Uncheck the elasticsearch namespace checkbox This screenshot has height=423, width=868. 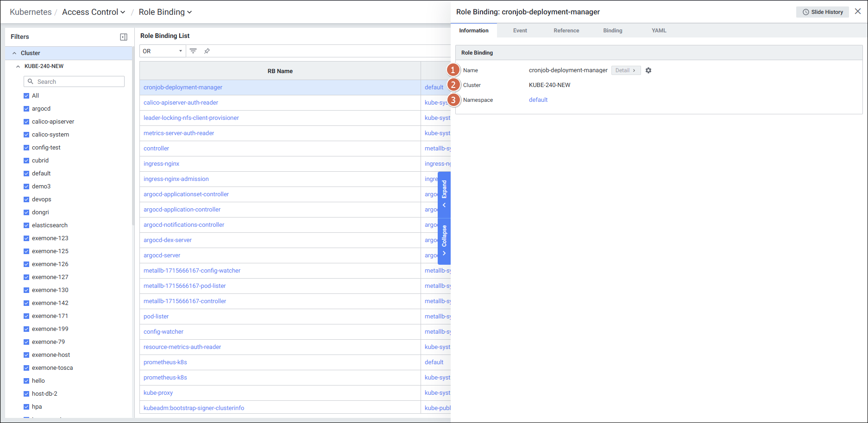pyautogui.click(x=26, y=225)
